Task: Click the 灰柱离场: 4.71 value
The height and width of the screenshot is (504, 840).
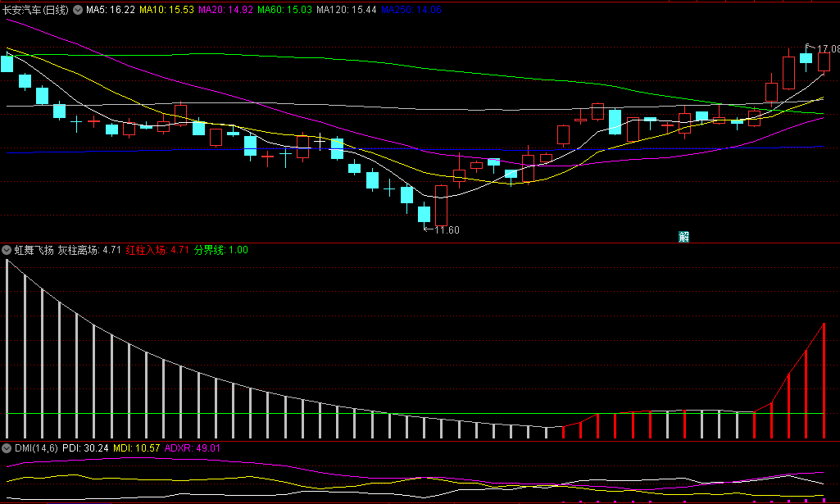Action: (x=89, y=250)
